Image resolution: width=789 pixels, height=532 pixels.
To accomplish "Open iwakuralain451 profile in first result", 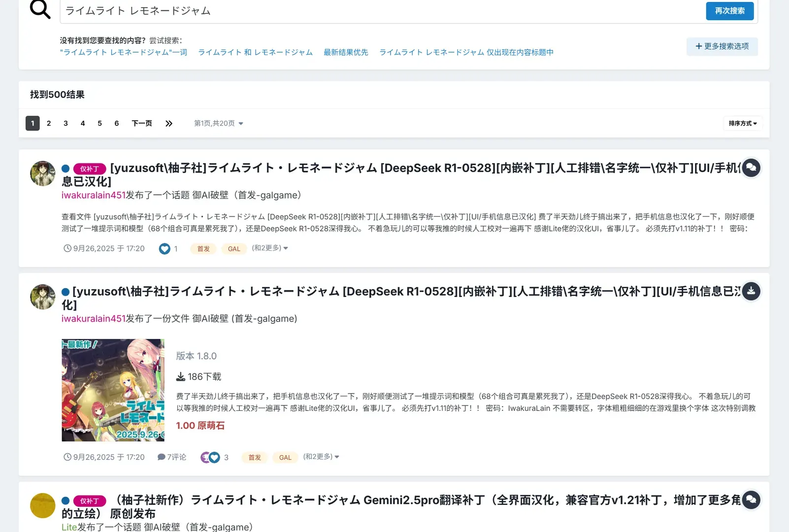I will (x=94, y=195).
